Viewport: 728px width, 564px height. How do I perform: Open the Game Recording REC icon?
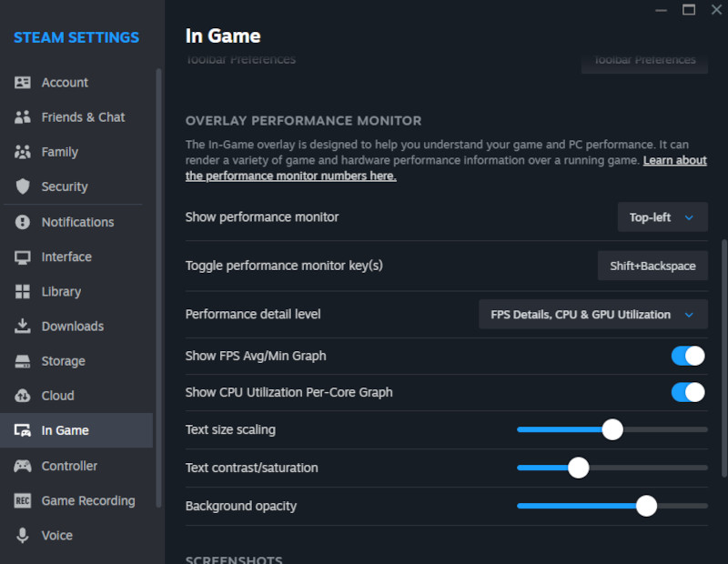pyautogui.click(x=23, y=501)
